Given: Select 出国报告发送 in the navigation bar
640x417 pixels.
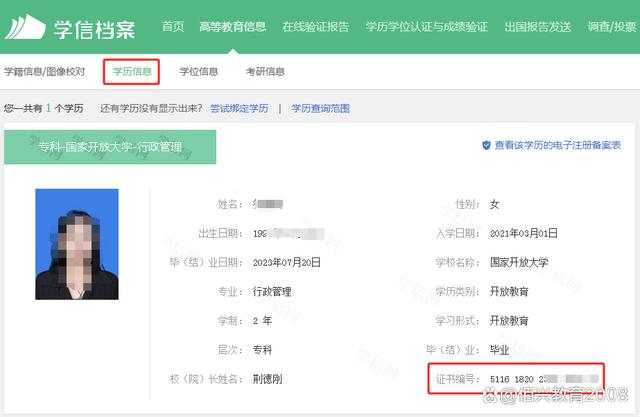Looking at the screenshot, I should [x=538, y=27].
